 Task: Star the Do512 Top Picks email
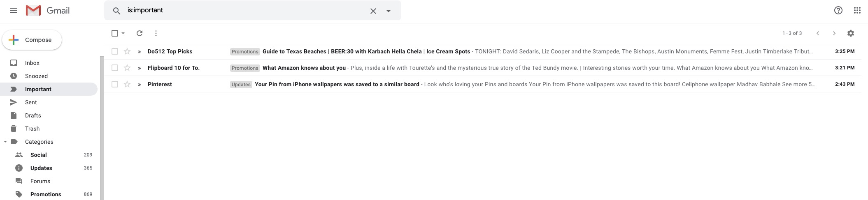point(127,51)
